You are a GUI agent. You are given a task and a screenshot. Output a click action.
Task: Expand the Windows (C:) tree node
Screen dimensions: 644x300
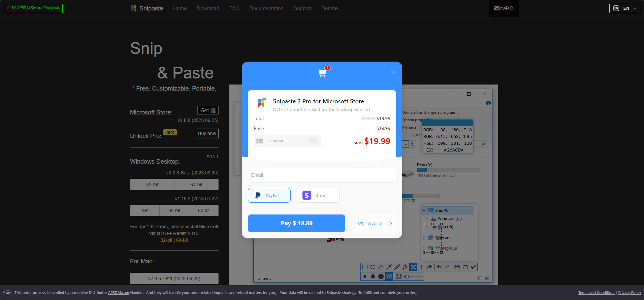coord(426,219)
